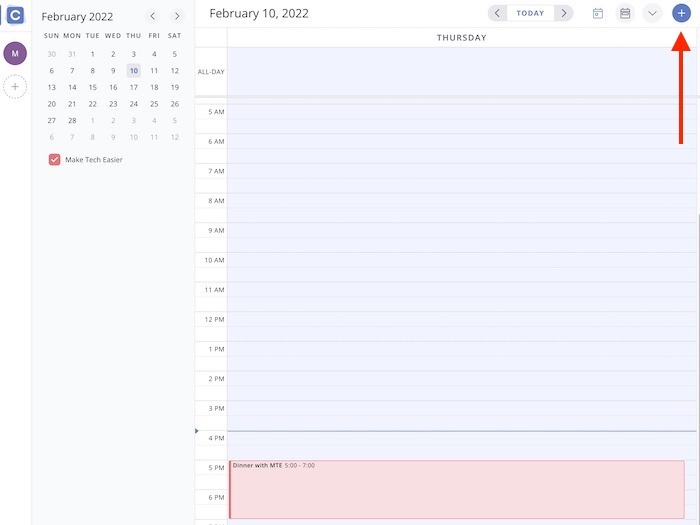The image size is (700, 525).
Task: Select February 15 in mini calendar
Action: coord(92,87)
